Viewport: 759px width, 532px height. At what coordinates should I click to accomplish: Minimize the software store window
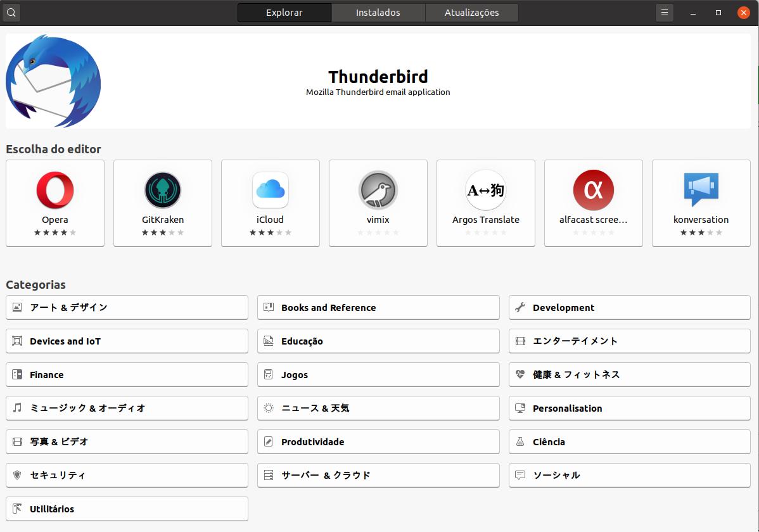[693, 13]
